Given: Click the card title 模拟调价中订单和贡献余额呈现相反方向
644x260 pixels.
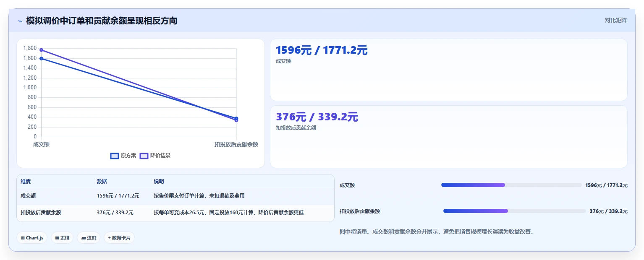Looking at the screenshot, I should pos(102,21).
